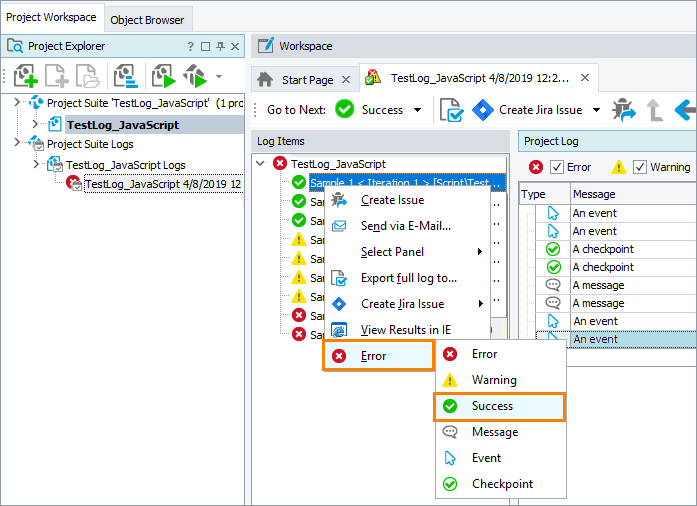
Task: Click the Create Jira Issue toolbar icon
Action: click(x=483, y=110)
